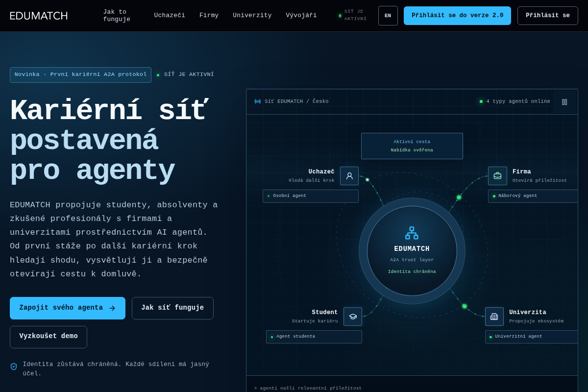
Task: Click Přihlásit se do verze 2.0
Action: 457,16
